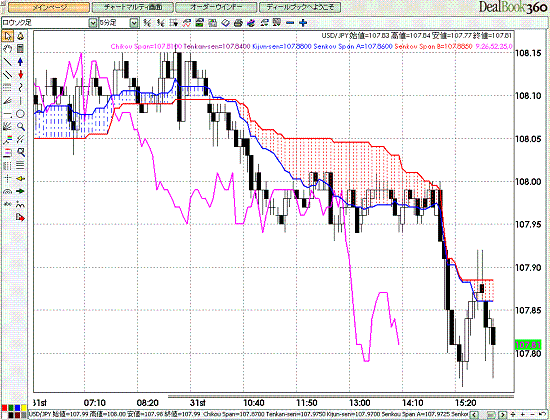Select the vertical line tool
The width and height of the screenshot is (550, 420).
coord(20,101)
